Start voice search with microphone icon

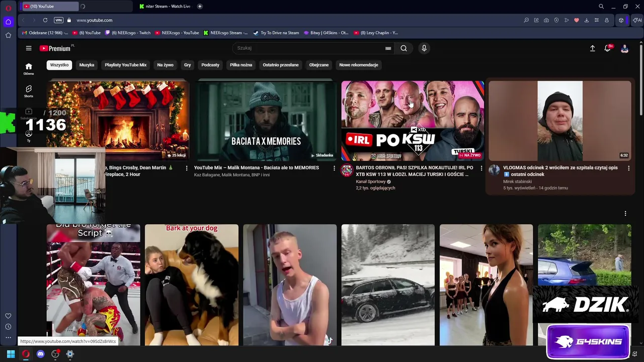[424, 48]
